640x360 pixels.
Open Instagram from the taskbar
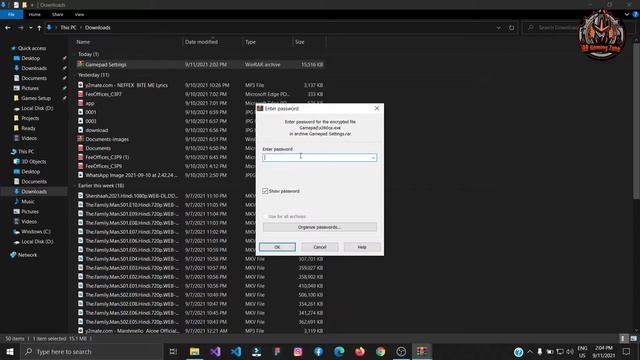click(298, 351)
